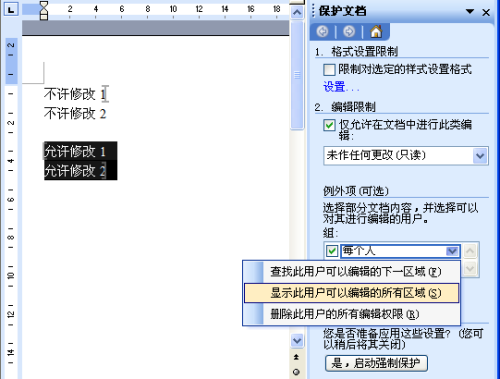500x379 pixels.
Task: Open the 设置... link
Action: click(341, 87)
